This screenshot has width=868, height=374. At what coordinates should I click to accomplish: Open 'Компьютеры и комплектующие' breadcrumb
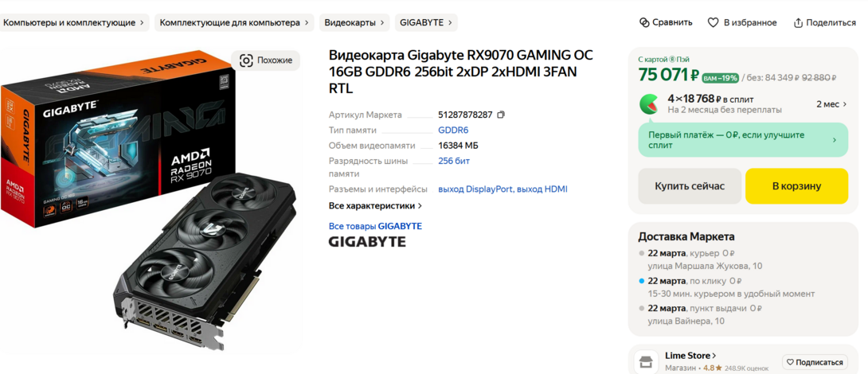[x=74, y=23]
